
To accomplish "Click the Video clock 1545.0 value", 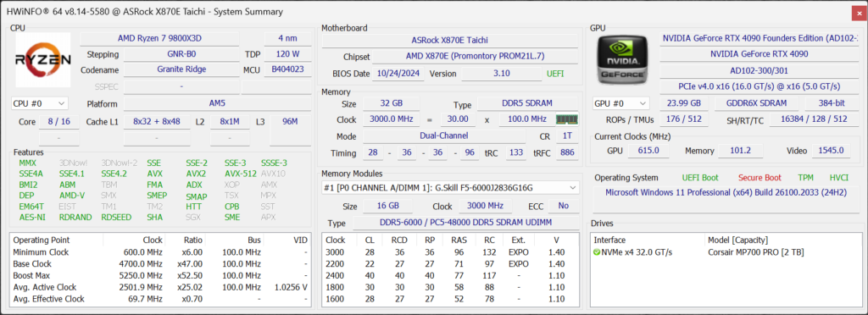I will (x=832, y=151).
